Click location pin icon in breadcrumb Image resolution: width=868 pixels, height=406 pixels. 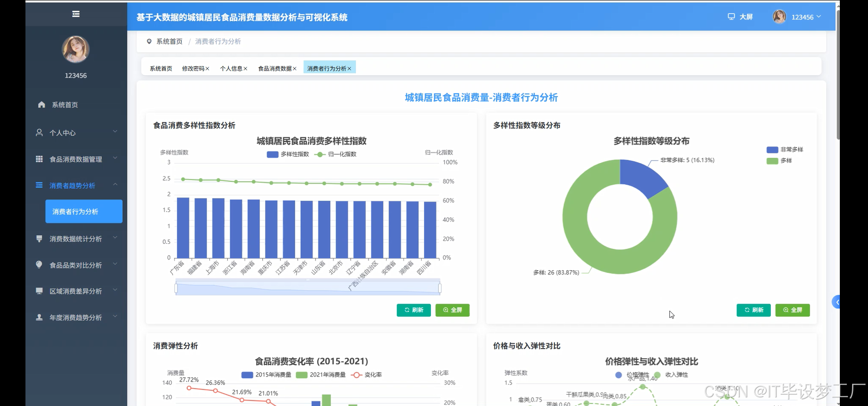pyautogui.click(x=149, y=41)
